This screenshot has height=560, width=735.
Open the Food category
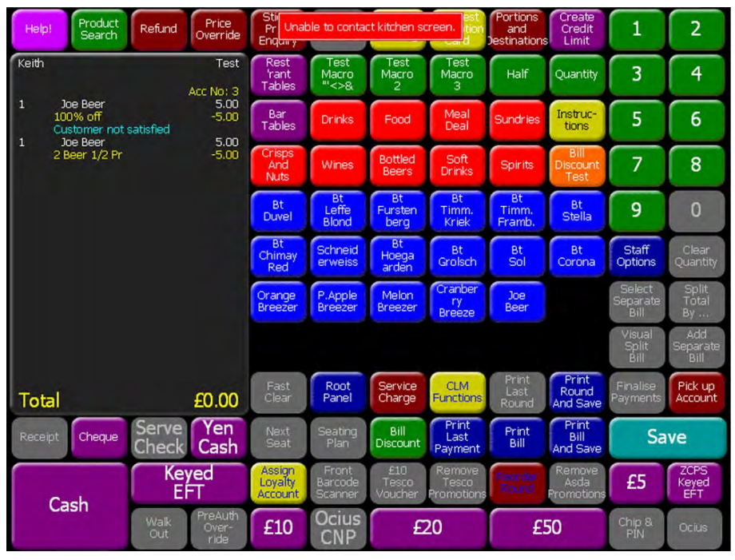[397, 120]
